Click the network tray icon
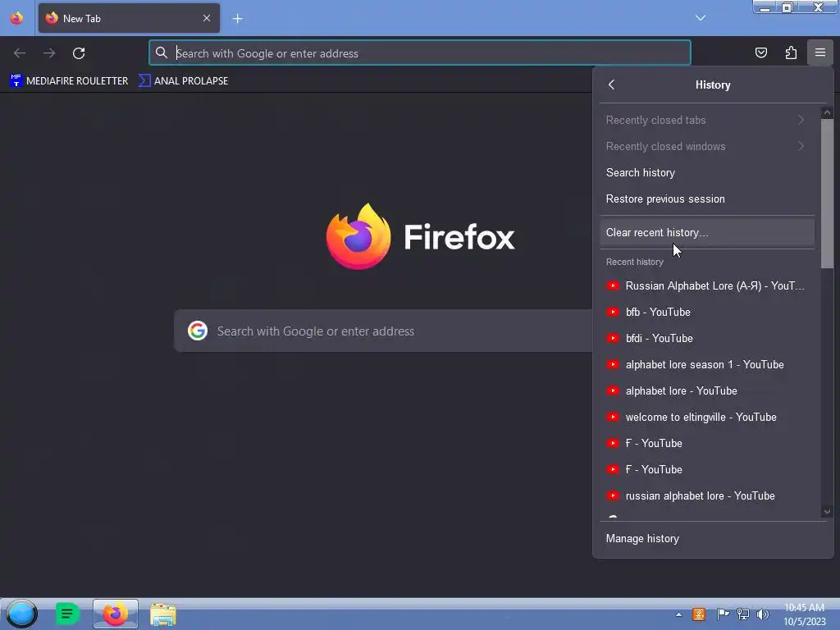The width and height of the screenshot is (840, 630). (743, 614)
